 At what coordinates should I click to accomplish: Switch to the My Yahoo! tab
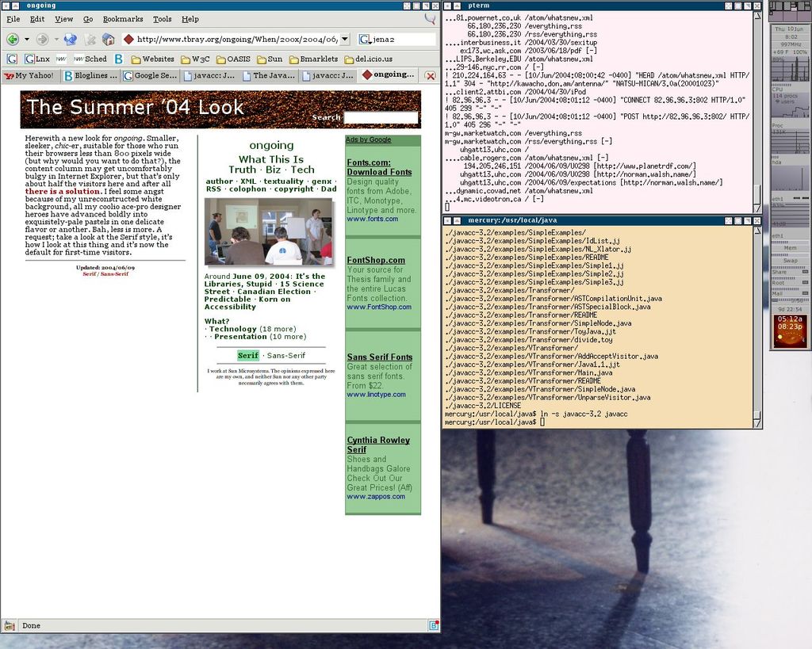click(29, 75)
